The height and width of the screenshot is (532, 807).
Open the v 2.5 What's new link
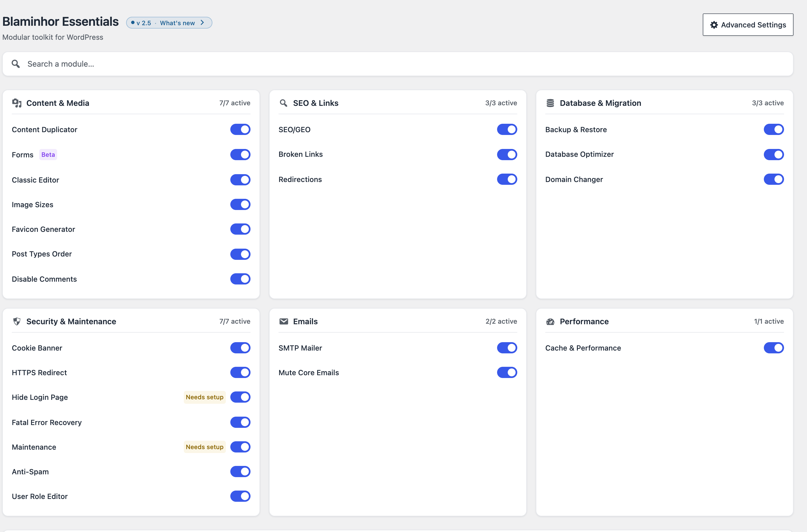(x=169, y=23)
